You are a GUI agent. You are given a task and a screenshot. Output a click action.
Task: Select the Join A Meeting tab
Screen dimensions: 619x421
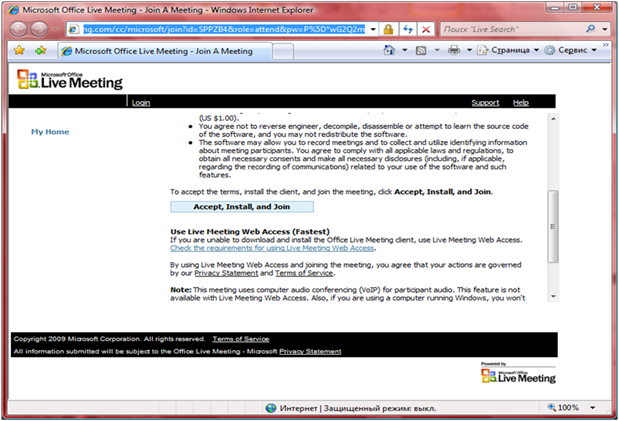pos(165,51)
